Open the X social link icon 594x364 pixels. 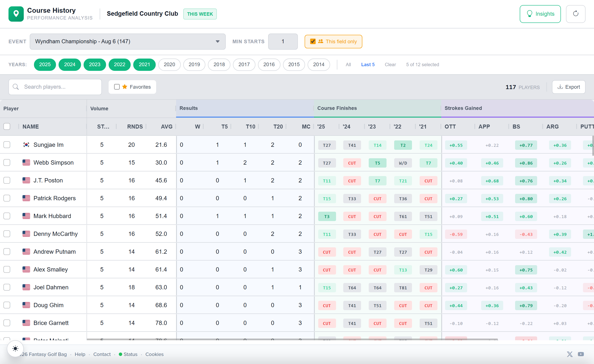tap(570, 354)
